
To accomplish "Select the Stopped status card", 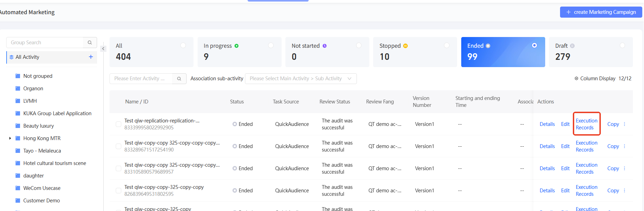I will click(415, 52).
